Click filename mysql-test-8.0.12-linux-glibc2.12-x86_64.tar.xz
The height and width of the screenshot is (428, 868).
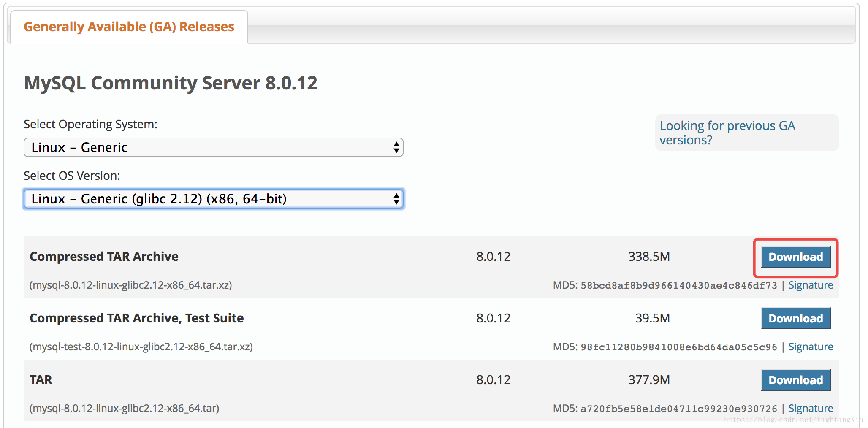point(141,347)
